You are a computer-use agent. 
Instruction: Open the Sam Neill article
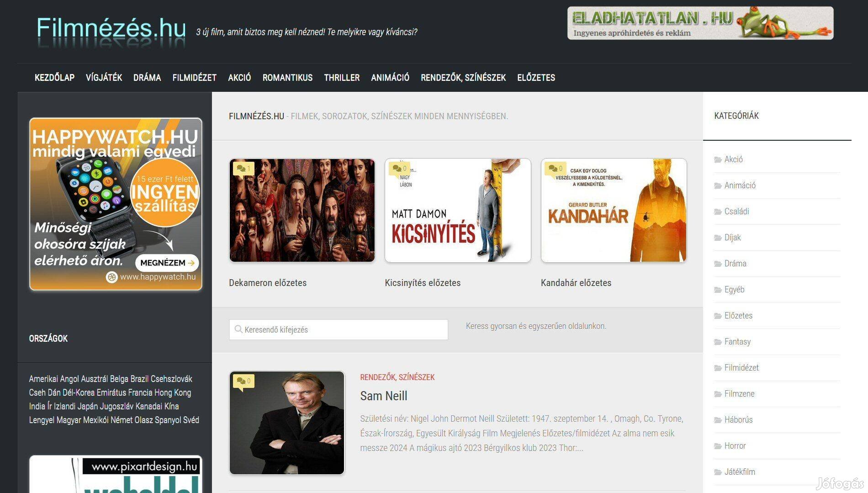click(x=383, y=396)
